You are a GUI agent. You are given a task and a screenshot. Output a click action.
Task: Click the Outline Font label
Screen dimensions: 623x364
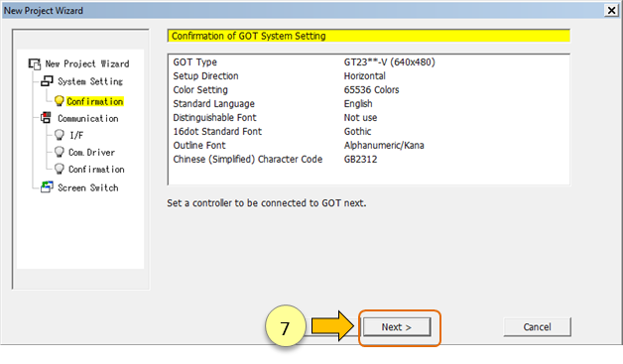[x=199, y=146]
